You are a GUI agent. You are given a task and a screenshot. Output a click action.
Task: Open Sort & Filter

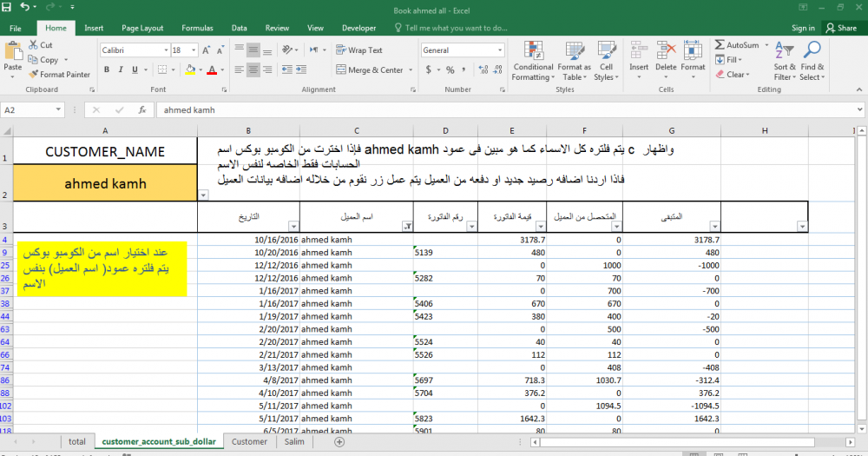point(785,61)
